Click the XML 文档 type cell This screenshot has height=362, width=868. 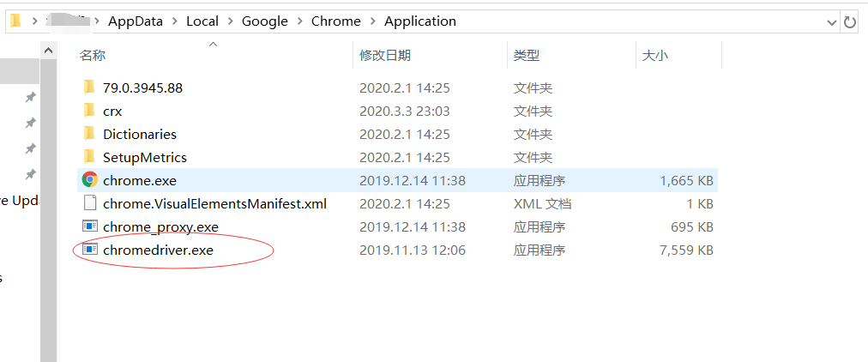(x=542, y=203)
